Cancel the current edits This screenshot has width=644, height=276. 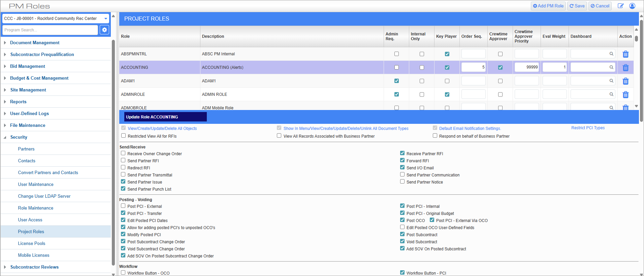tap(600, 6)
